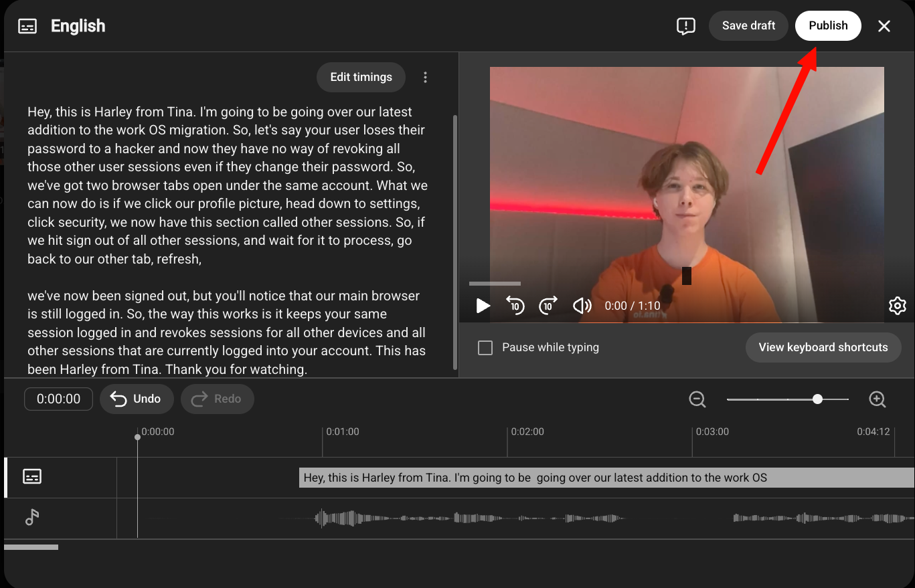Viewport: 915px width, 588px height.
Task: Click the 0:01:00 timeline marker
Action: click(343, 431)
